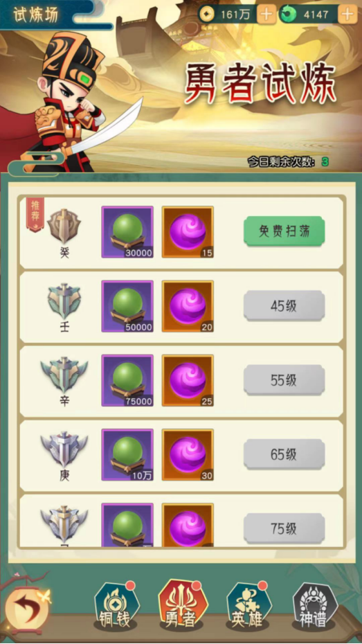Image resolution: width=362 pixels, height=644 pixels.
Task: Add more copper coins with the plus icon
Action: point(266,15)
